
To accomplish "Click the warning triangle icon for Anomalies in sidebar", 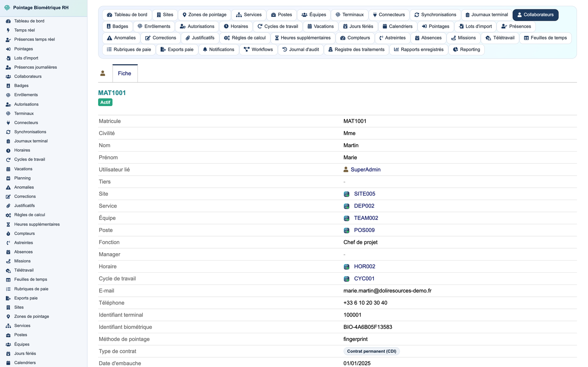I will pos(8,187).
